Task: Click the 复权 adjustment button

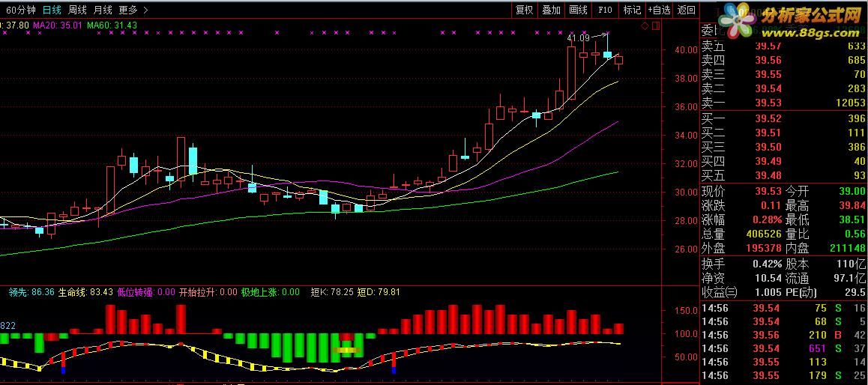Action: (524, 10)
